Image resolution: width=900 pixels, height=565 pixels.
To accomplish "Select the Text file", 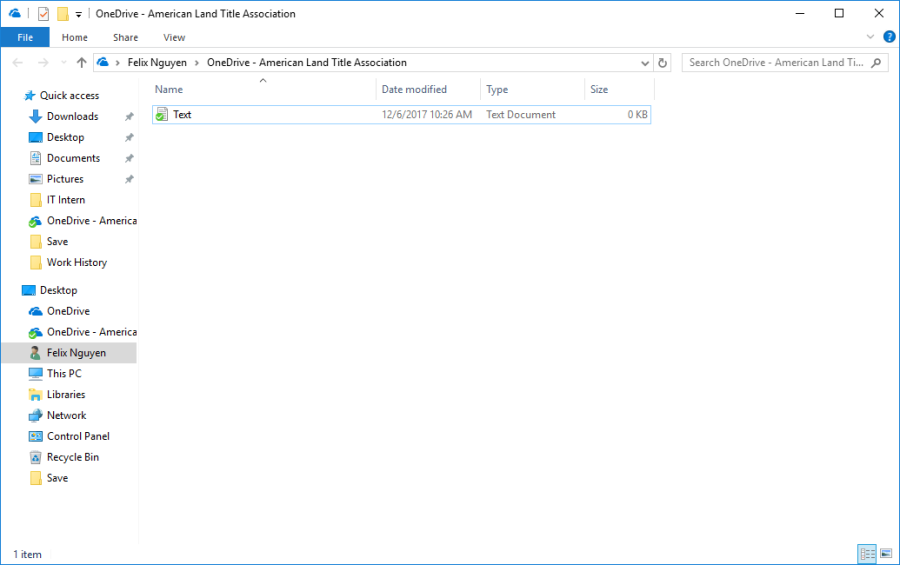I will tap(401, 114).
